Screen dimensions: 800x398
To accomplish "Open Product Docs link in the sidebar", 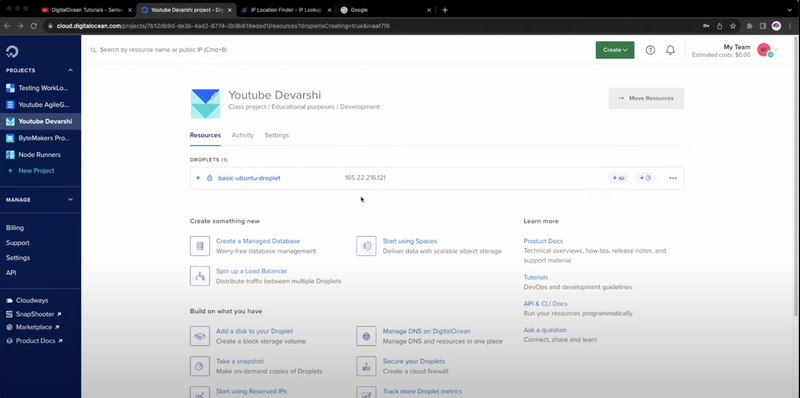I will point(35,341).
